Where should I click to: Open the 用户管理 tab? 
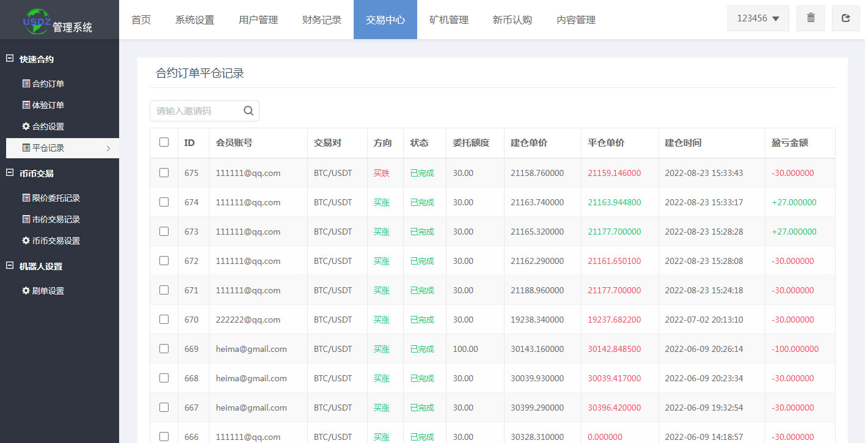[x=258, y=20]
